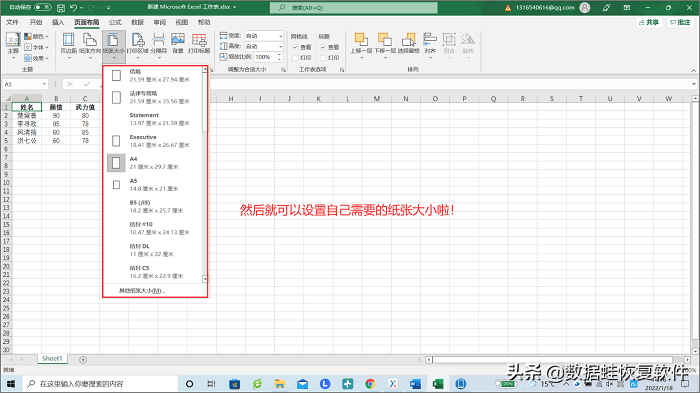700x393 pixels.
Task: Click the Undo arrow icon
Action: (74, 8)
